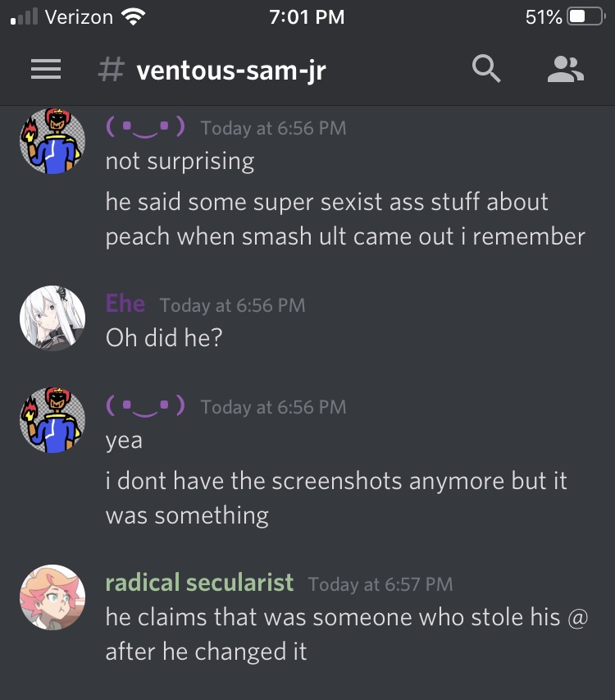Tap the emoticon face username above 'not surprising'
The image size is (615, 700).
click(145, 127)
